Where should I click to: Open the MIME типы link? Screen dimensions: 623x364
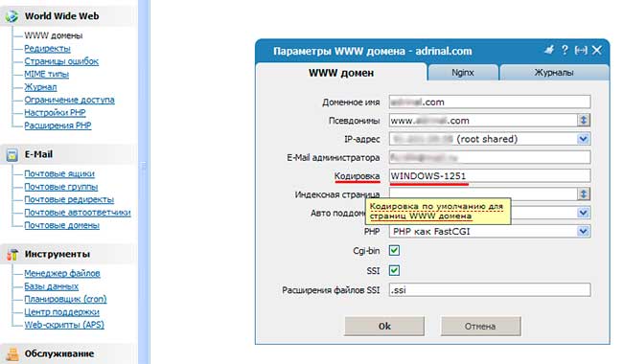[x=47, y=74]
